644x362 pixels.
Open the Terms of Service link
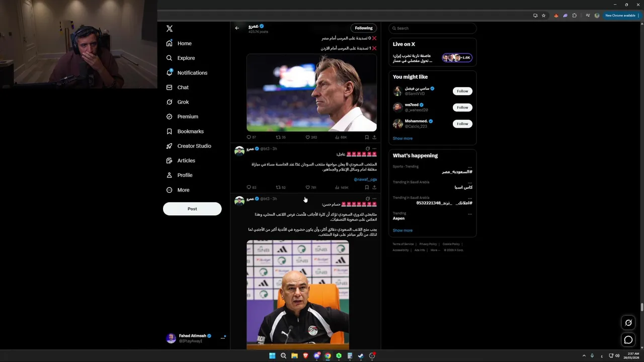click(x=403, y=244)
